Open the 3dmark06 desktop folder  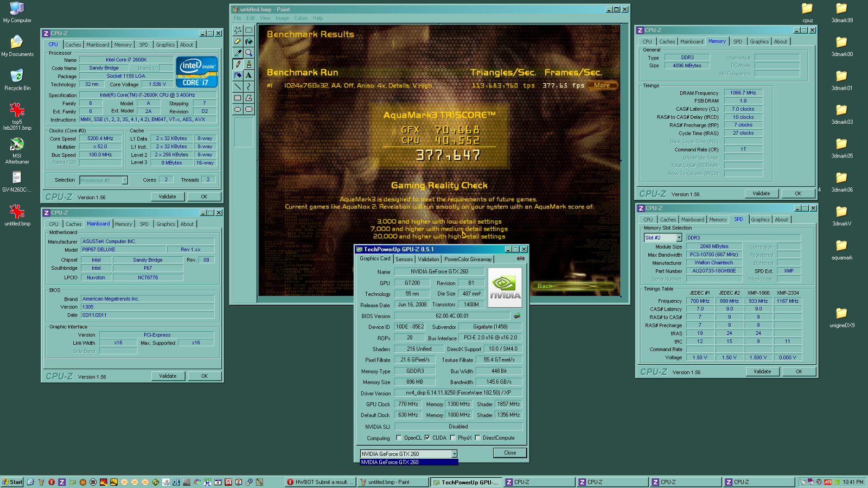pos(841,182)
